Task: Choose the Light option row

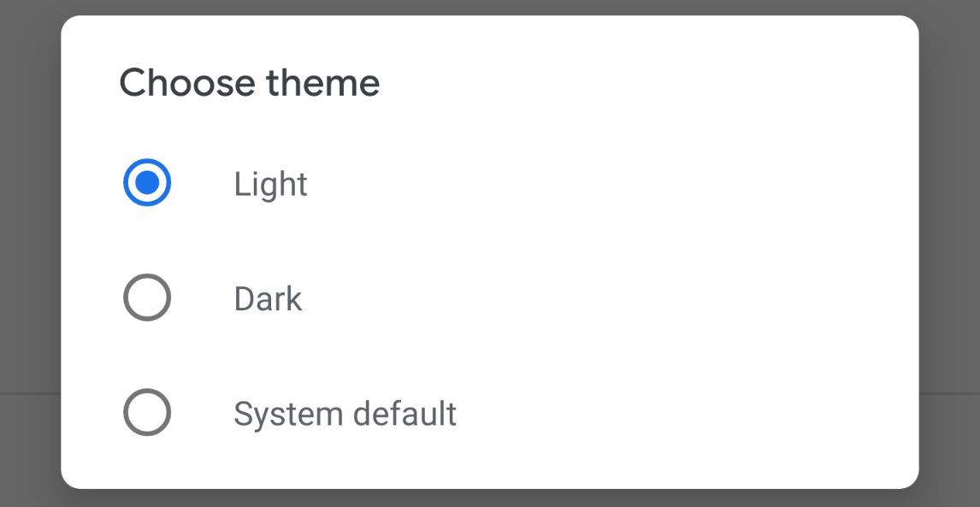Action: click(x=490, y=183)
